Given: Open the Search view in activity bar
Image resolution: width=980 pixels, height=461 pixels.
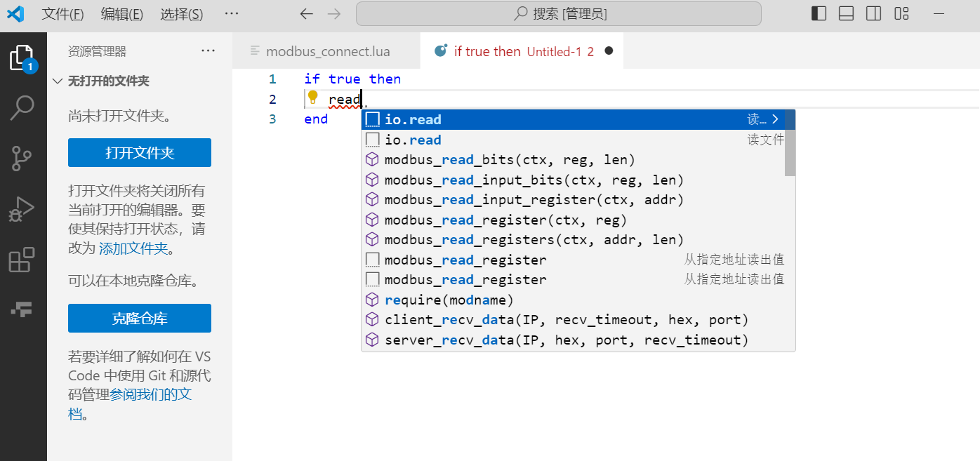Looking at the screenshot, I should tap(22, 107).
